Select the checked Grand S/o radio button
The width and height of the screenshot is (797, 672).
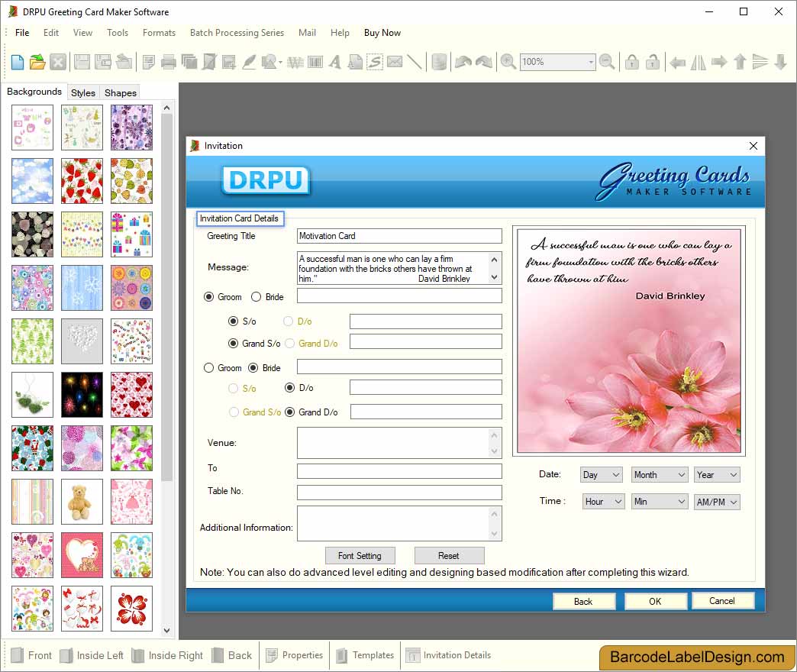coord(233,344)
